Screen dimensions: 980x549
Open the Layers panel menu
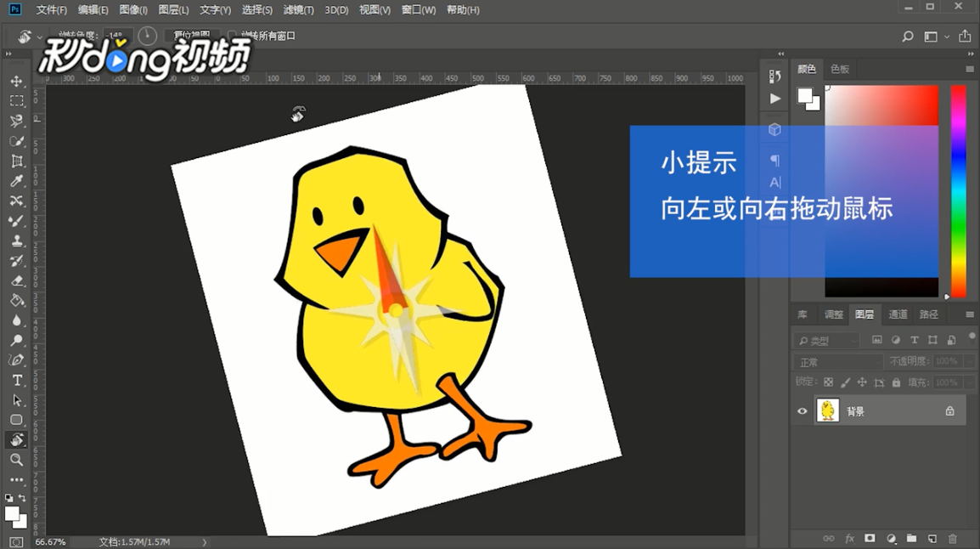pos(969,314)
